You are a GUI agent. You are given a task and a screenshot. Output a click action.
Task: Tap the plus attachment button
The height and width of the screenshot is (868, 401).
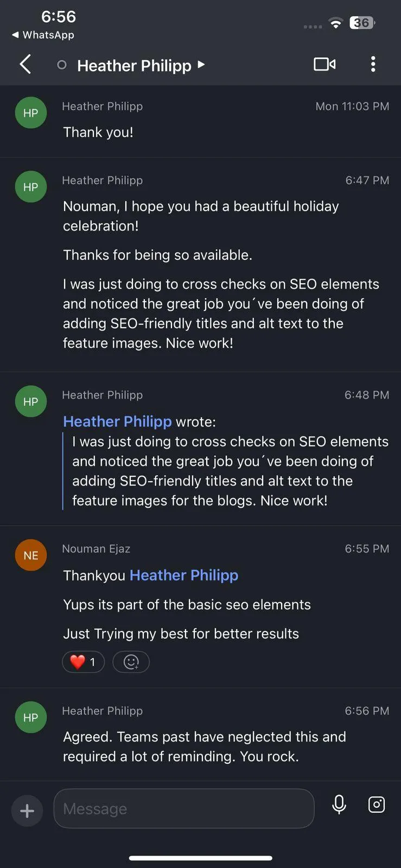27,810
